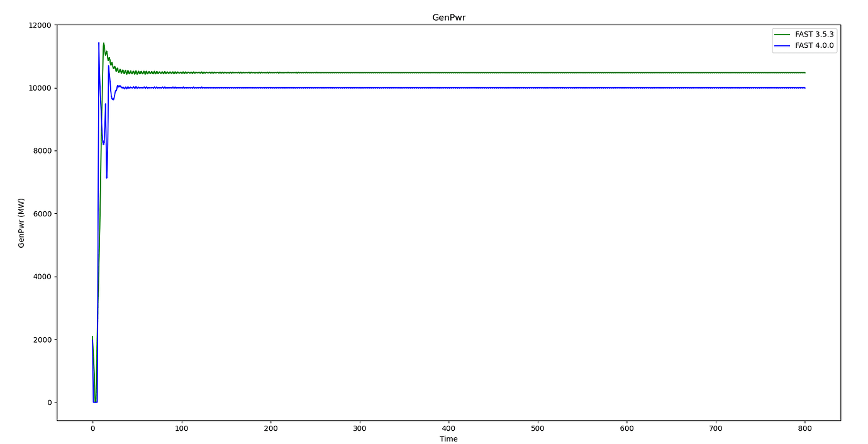Expand the legend panel in the top-right corner
This screenshot has width=868, height=444.
pyautogui.click(x=804, y=40)
